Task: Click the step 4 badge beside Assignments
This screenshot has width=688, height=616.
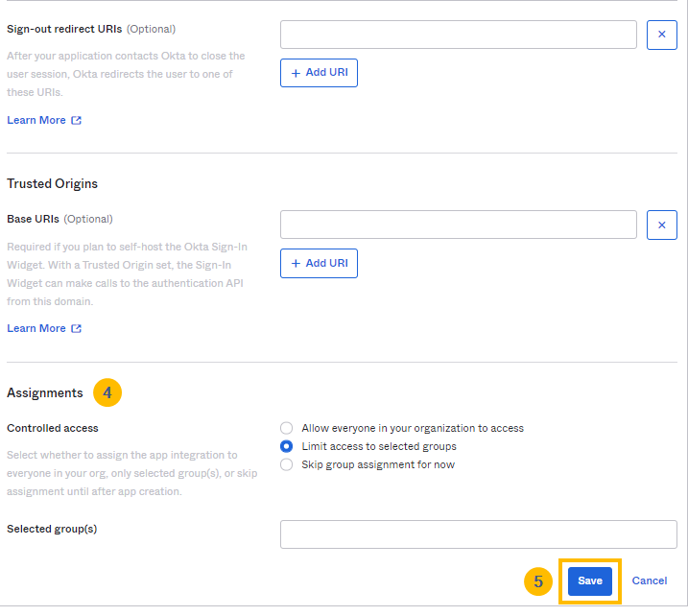Action: tap(107, 392)
